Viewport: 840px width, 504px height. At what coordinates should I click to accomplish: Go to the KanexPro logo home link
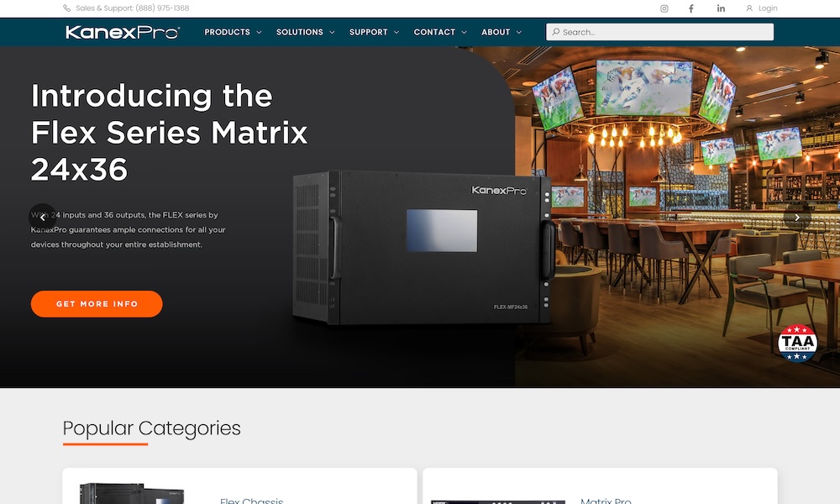pyautogui.click(x=123, y=32)
